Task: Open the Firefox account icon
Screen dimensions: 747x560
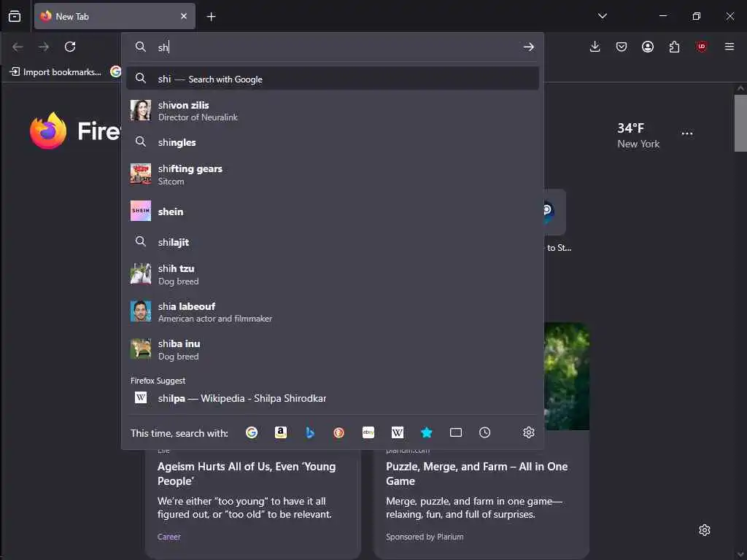Action: click(648, 47)
